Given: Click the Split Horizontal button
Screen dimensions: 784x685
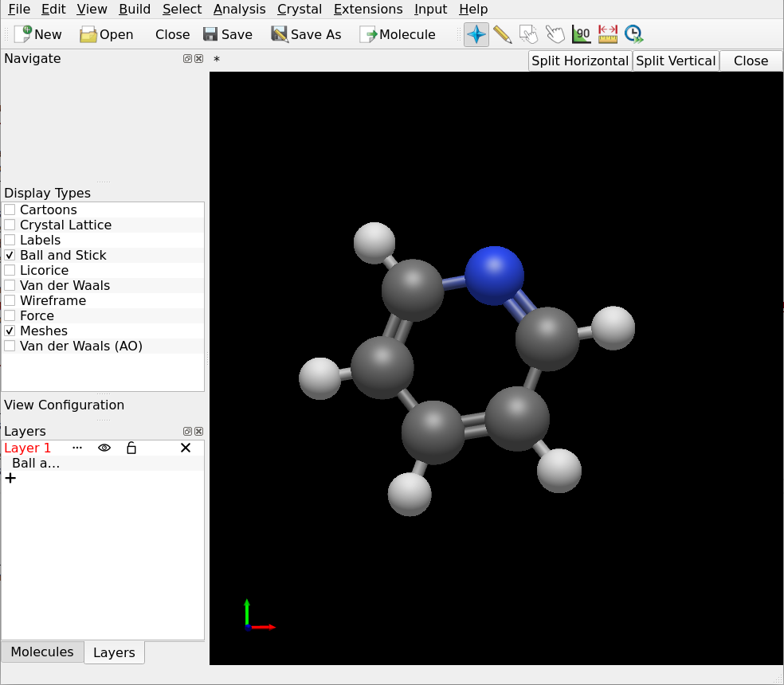Looking at the screenshot, I should 579,61.
